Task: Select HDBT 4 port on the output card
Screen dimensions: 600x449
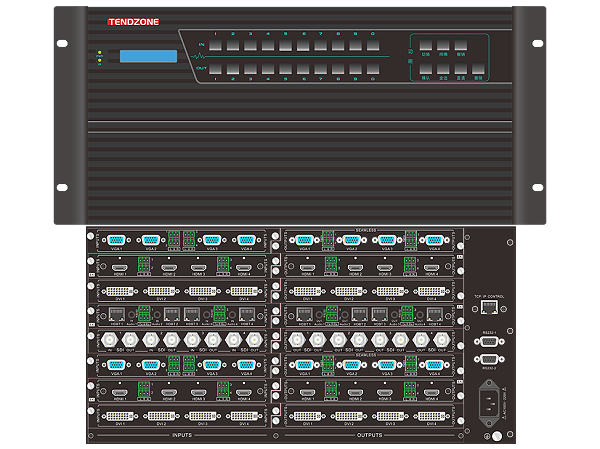Action: tap(434, 314)
